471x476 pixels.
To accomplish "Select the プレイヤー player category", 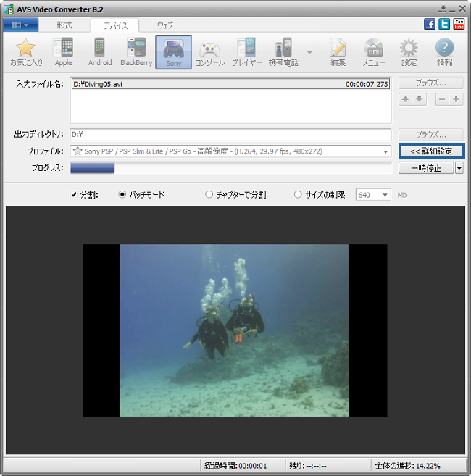I will coord(246,52).
